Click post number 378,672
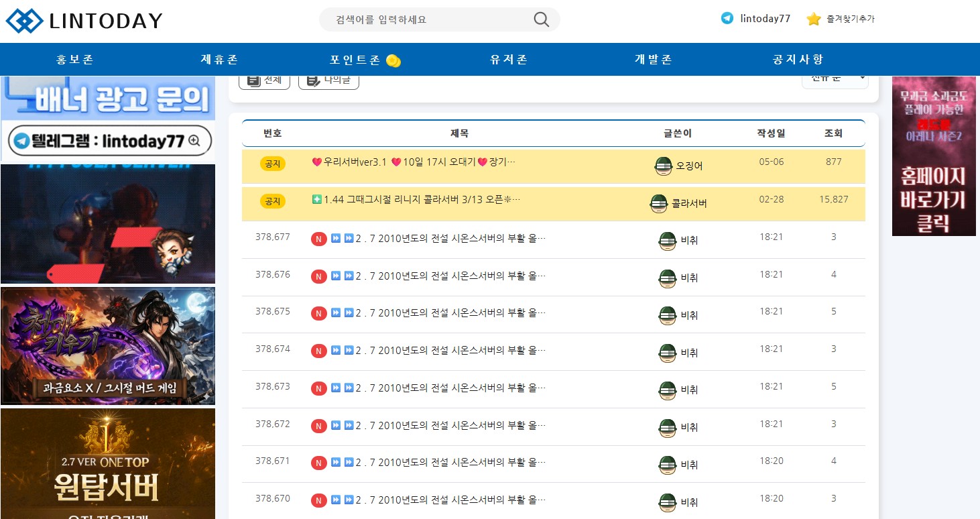Viewport: 980px width, 519px height. coord(273,424)
